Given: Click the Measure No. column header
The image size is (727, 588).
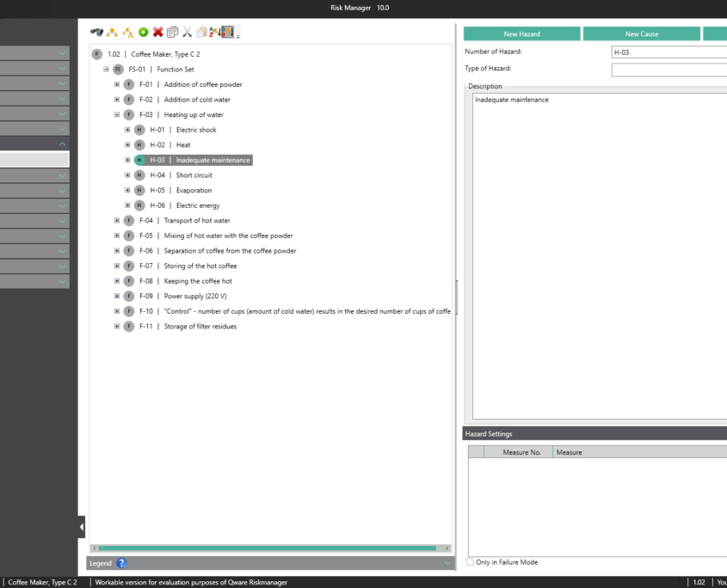Looking at the screenshot, I should [521, 452].
